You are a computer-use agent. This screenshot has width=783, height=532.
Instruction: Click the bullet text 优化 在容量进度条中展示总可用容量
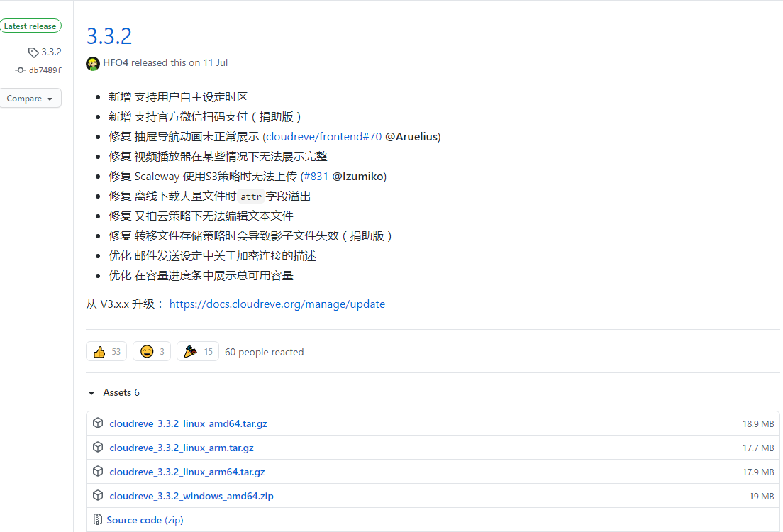click(x=201, y=276)
